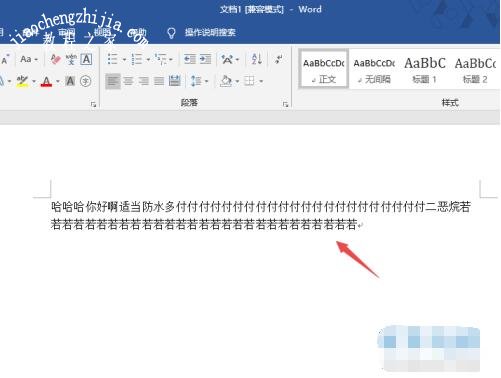Center align the paragraph
Viewport: 501px width, 378px height.
coord(128,81)
